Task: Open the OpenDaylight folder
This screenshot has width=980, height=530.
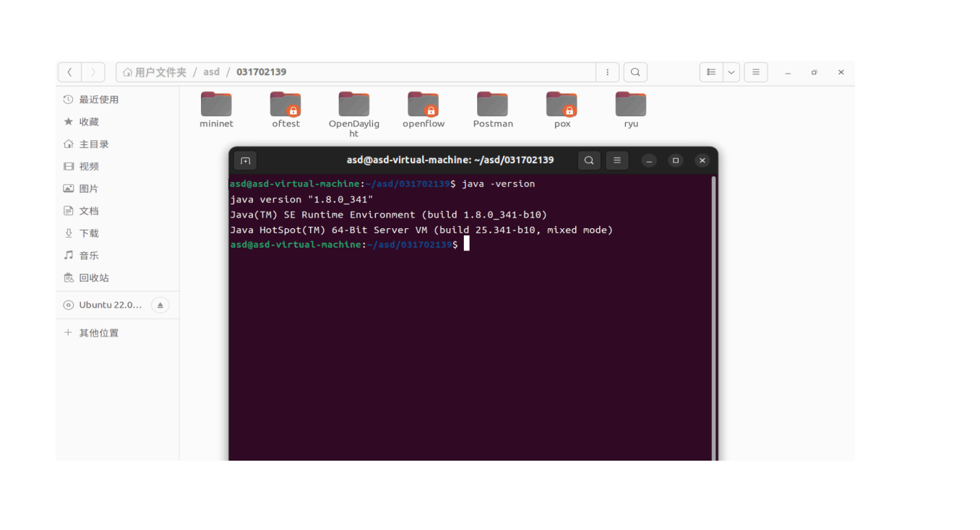Action: point(354,114)
